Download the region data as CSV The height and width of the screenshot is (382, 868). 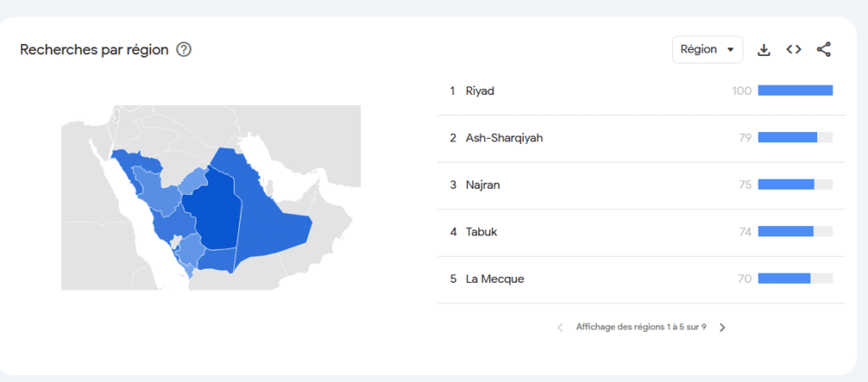coord(764,49)
